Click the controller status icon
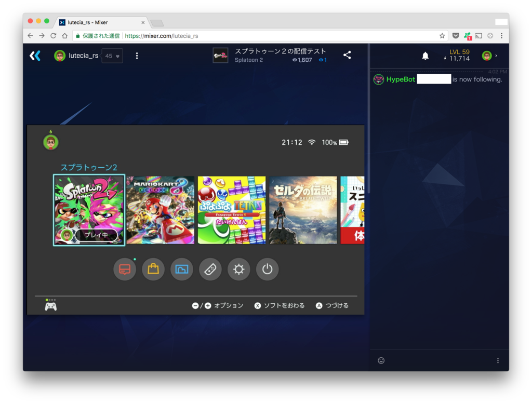Viewport: 532px width, 404px height. [50, 305]
